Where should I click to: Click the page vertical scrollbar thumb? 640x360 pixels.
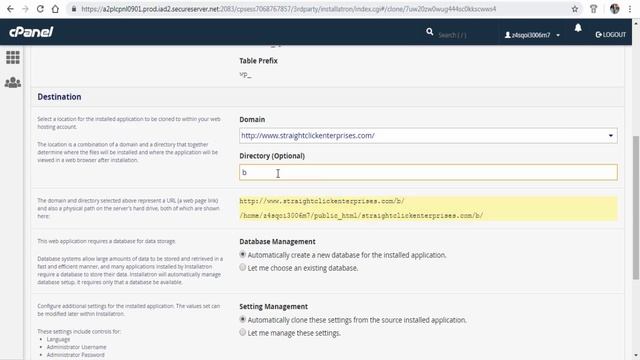pyautogui.click(x=636, y=207)
